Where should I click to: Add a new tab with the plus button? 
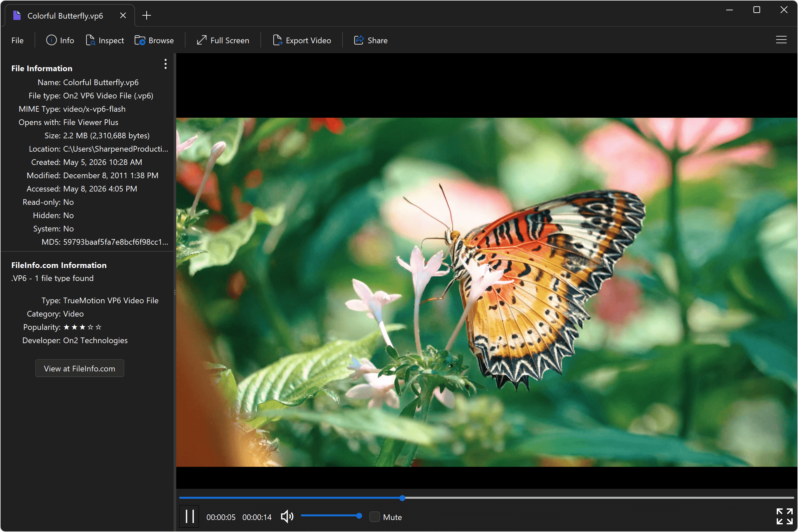coord(147,15)
